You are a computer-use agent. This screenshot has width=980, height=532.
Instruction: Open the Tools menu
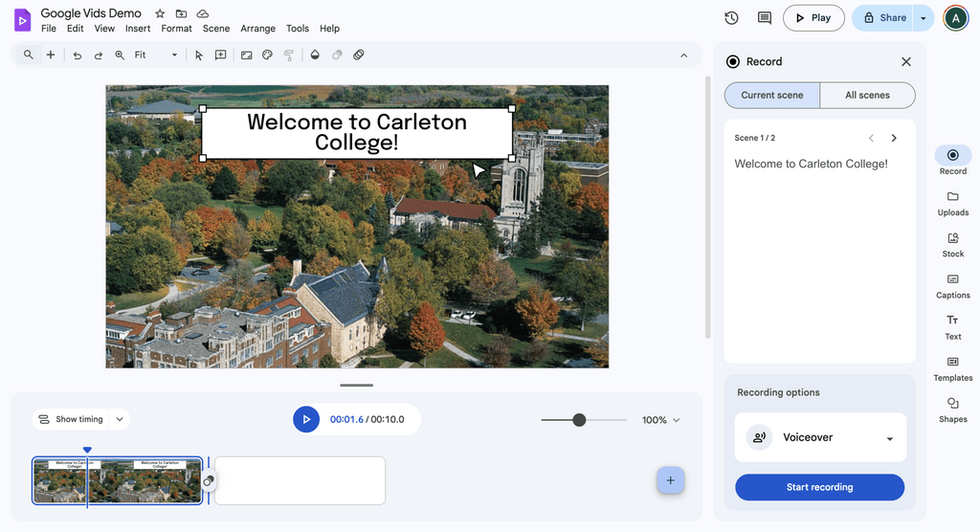[x=298, y=28]
